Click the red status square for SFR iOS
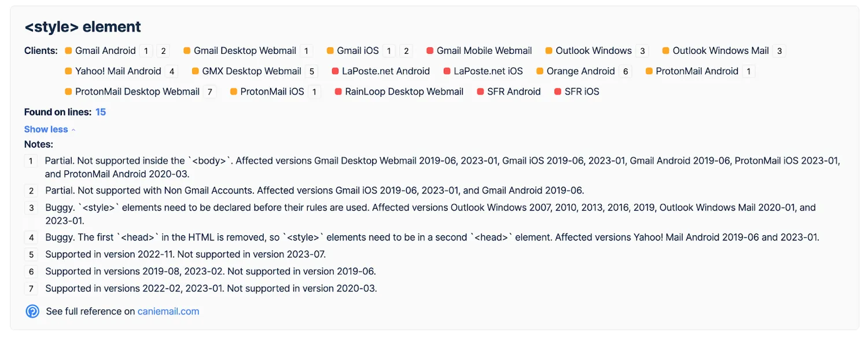 click(558, 92)
